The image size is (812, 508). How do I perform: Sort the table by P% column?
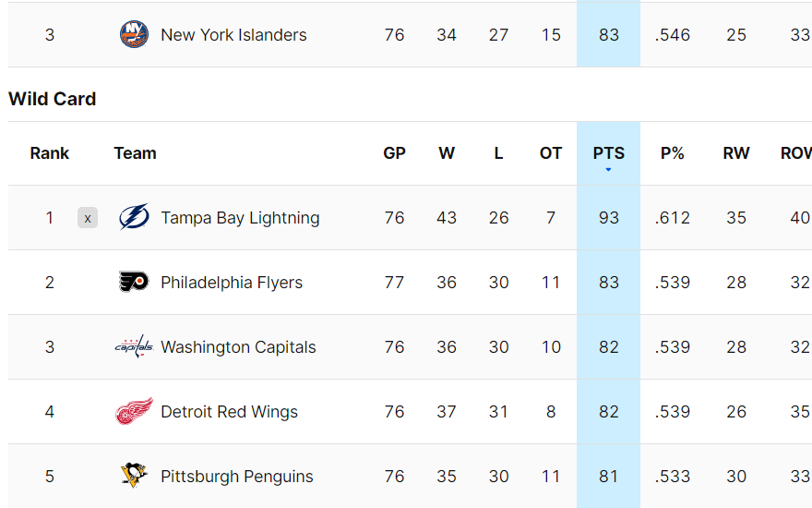672,153
